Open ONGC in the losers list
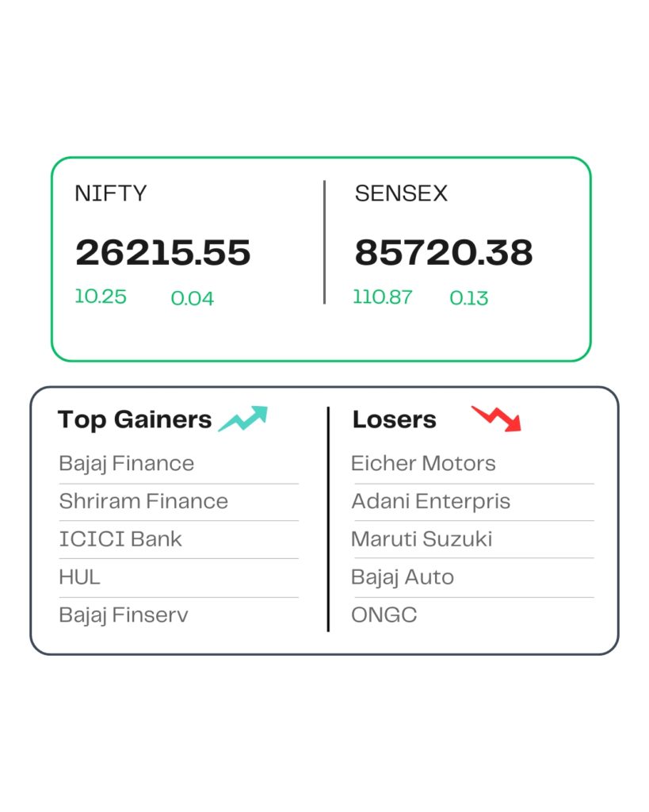Viewport: 649px width, 812px height. pos(384,615)
